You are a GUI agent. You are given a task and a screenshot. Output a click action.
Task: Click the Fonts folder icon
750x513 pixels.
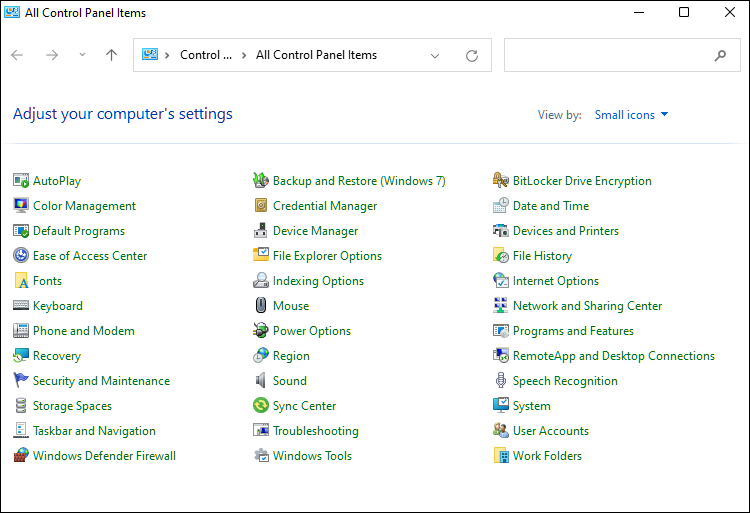point(21,281)
